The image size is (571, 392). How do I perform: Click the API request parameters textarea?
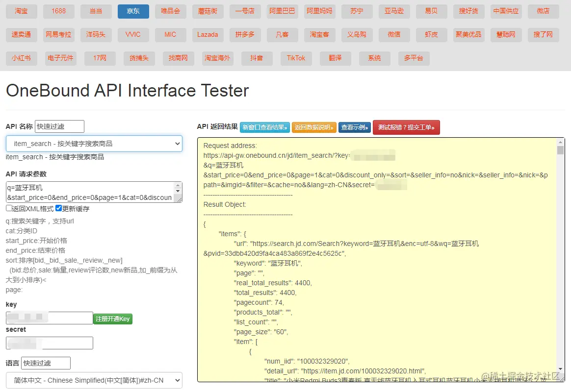click(91, 192)
